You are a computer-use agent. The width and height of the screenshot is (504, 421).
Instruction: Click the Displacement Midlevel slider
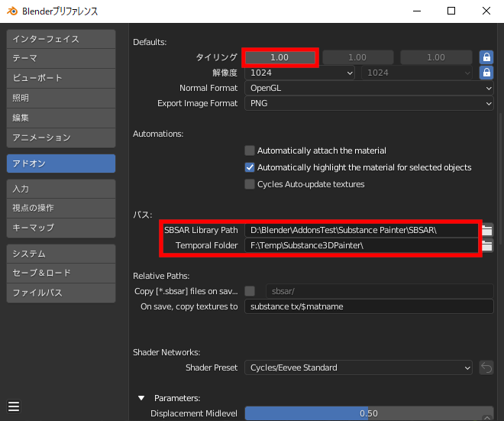click(x=369, y=413)
